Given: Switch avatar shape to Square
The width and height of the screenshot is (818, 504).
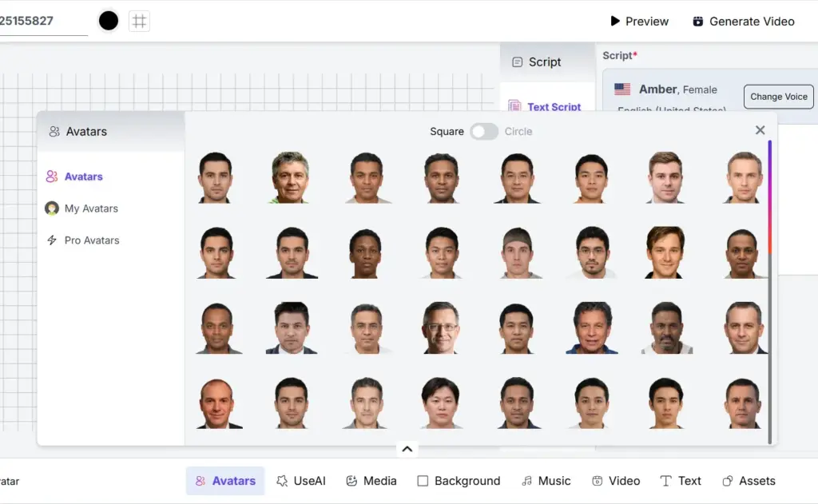Looking at the screenshot, I should click(x=447, y=131).
